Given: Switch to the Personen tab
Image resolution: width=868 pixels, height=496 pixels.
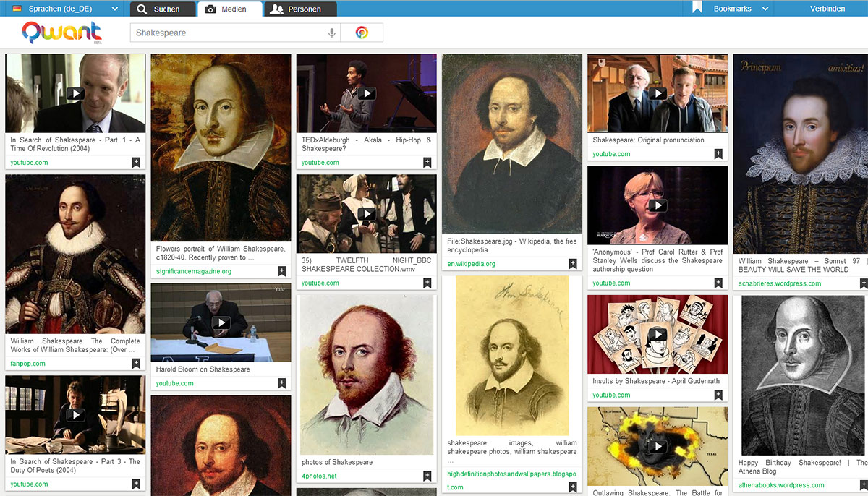Looking at the screenshot, I should [x=301, y=9].
